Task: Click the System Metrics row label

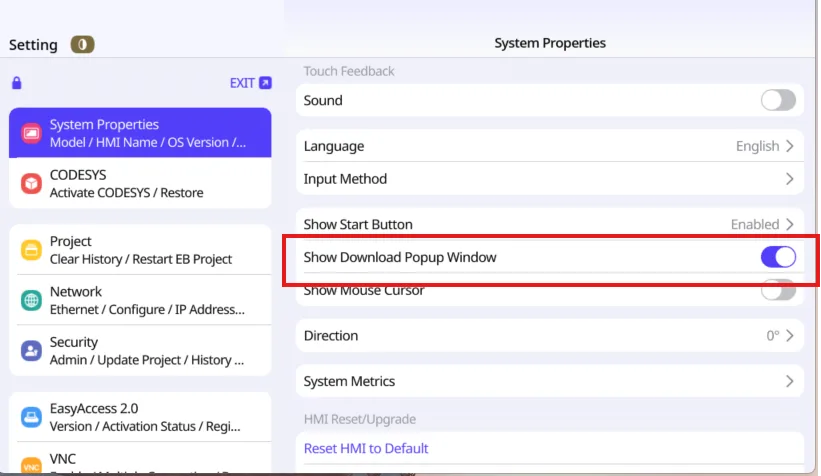Action: tap(349, 381)
